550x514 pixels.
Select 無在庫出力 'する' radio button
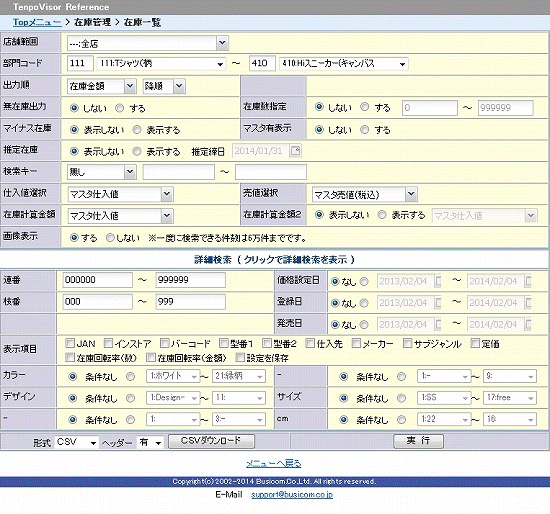tap(120, 108)
